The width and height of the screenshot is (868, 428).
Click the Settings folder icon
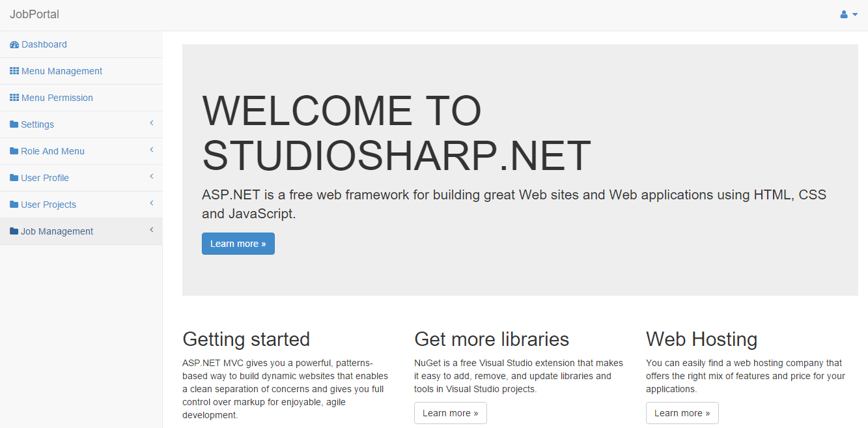tap(14, 124)
